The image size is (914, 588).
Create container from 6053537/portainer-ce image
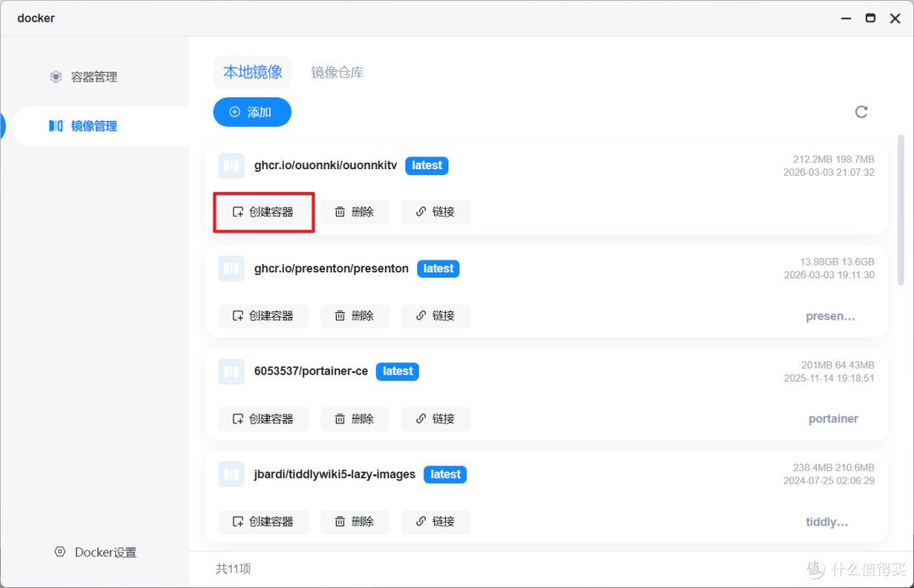(263, 419)
